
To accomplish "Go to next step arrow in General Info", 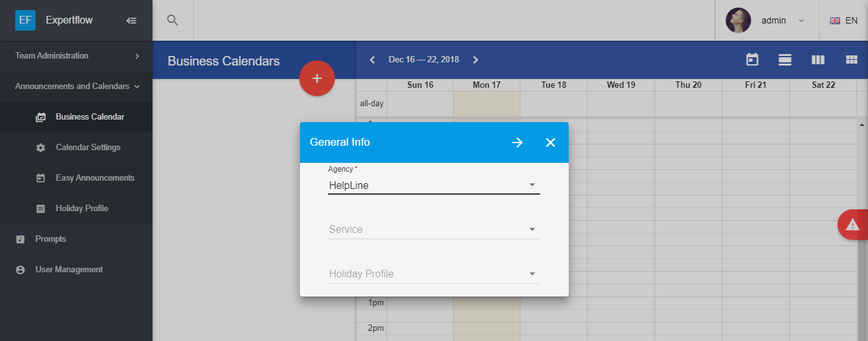I will (x=517, y=143).
